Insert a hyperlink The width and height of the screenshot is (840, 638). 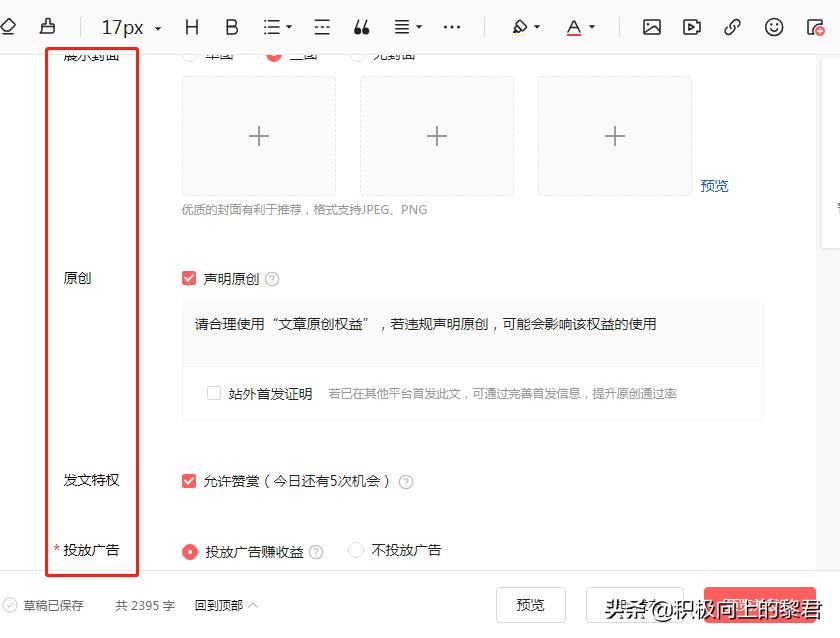pyautogui.click(x=733, y=27)
